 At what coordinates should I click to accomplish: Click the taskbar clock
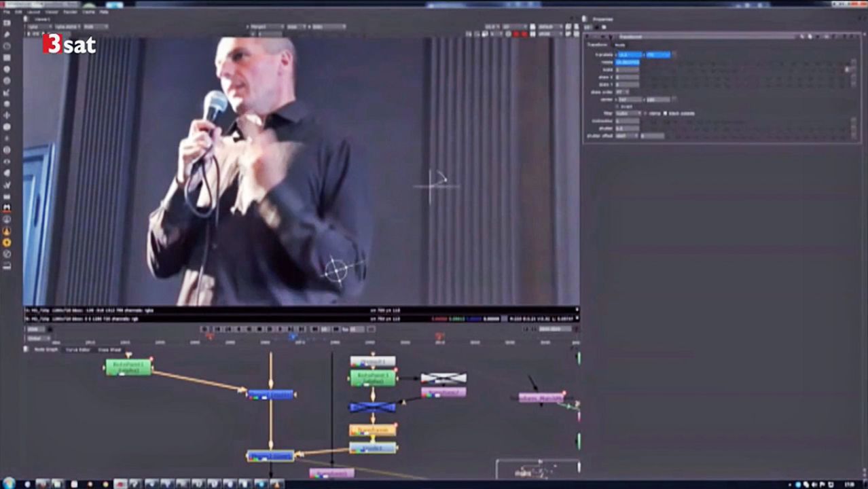click(x=850, y=484)
